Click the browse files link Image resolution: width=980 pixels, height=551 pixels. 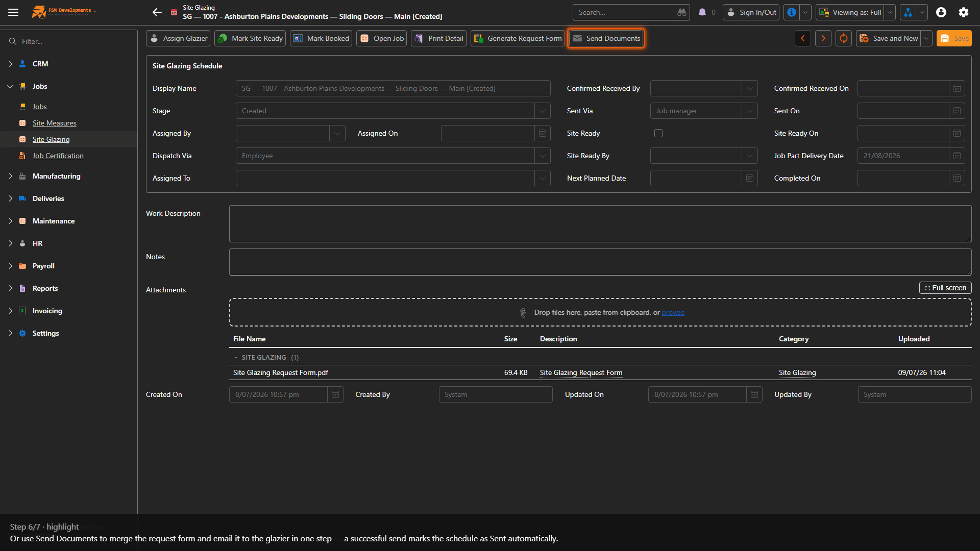click(673, 312)
